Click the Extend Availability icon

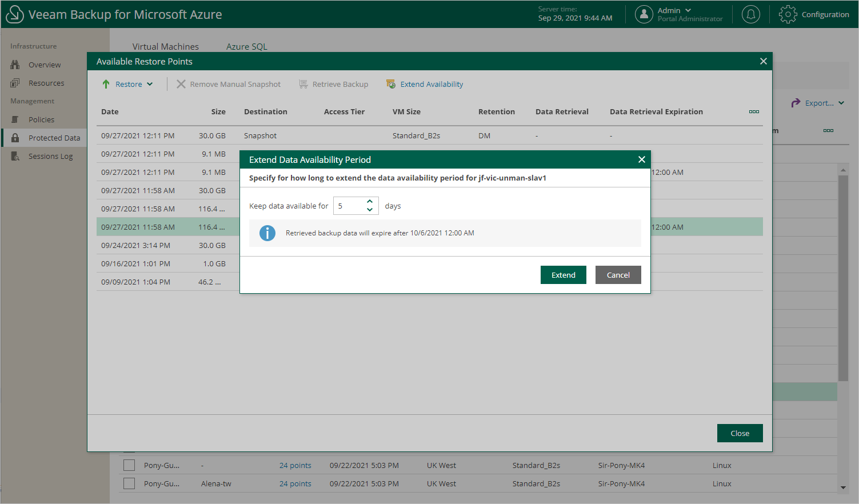[x=391, y=84]
